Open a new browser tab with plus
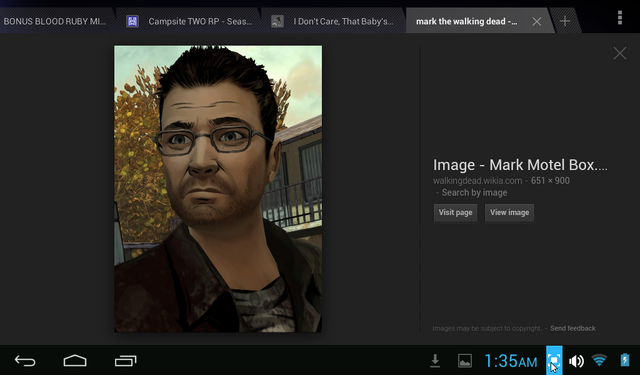Viewport: 640px width, 375px height. (565, 21)
